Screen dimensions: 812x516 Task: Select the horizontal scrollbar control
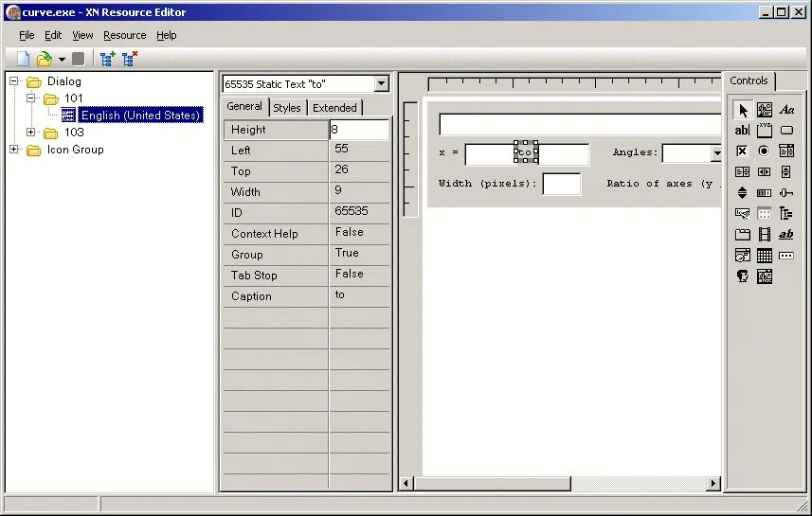[765, 171]
